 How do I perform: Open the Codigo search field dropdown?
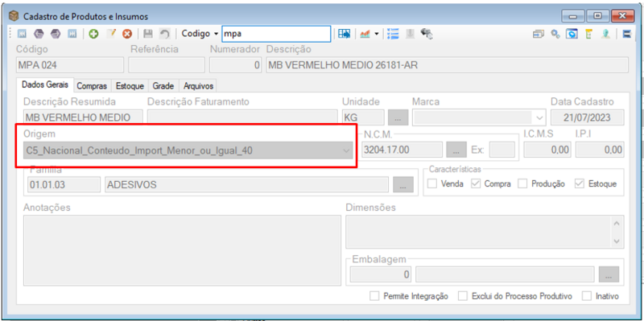click(217, 34)
